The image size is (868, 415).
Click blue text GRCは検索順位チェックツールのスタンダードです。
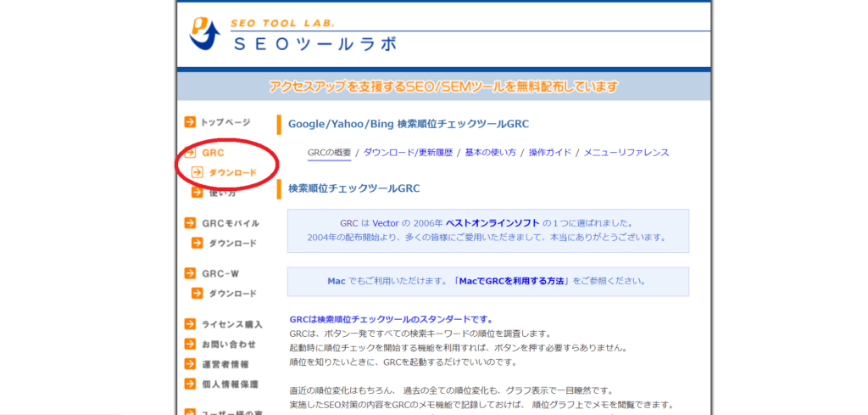click(x=391, y=320)
